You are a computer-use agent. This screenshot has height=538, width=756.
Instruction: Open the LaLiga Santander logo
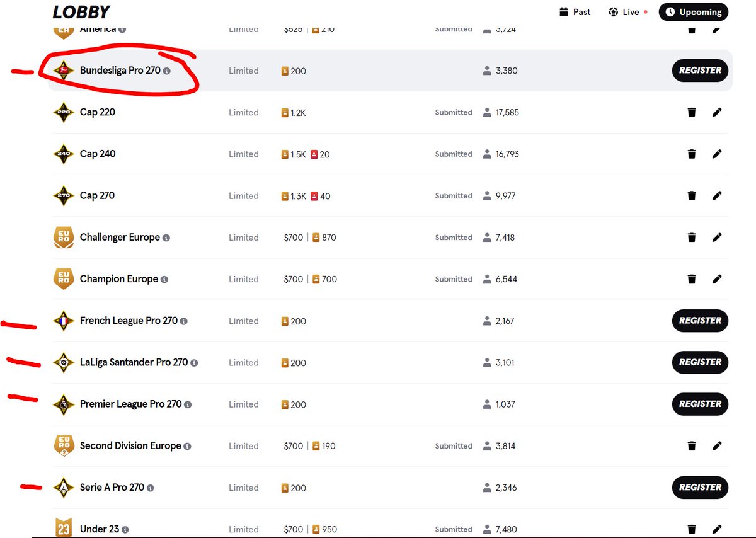(64, 362)
